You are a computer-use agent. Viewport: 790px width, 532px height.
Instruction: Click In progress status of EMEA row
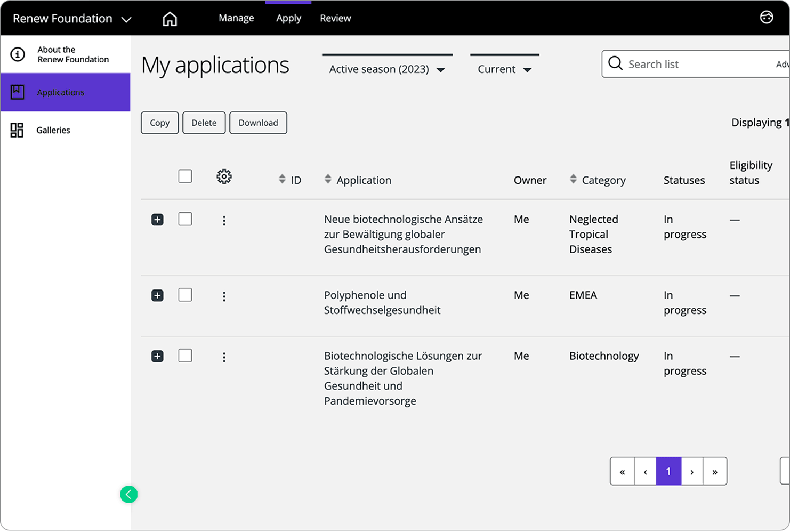(x=685, y=302)
